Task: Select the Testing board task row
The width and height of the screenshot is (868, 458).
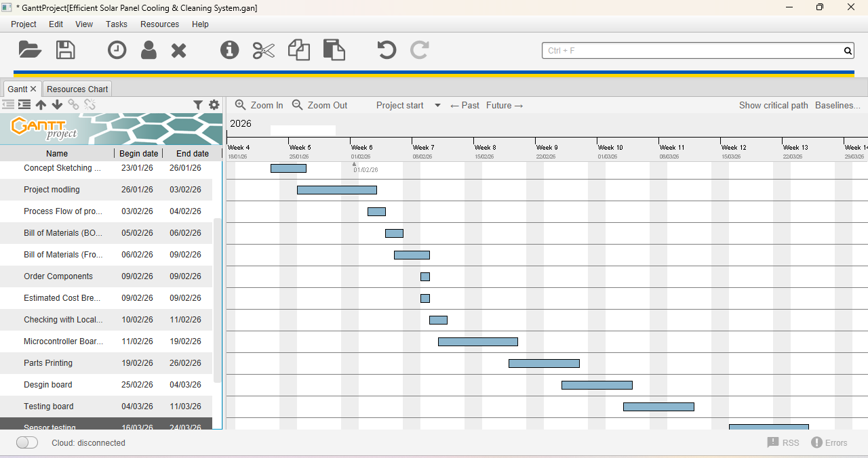Action: pyautogui.click(x=106, y=407)
